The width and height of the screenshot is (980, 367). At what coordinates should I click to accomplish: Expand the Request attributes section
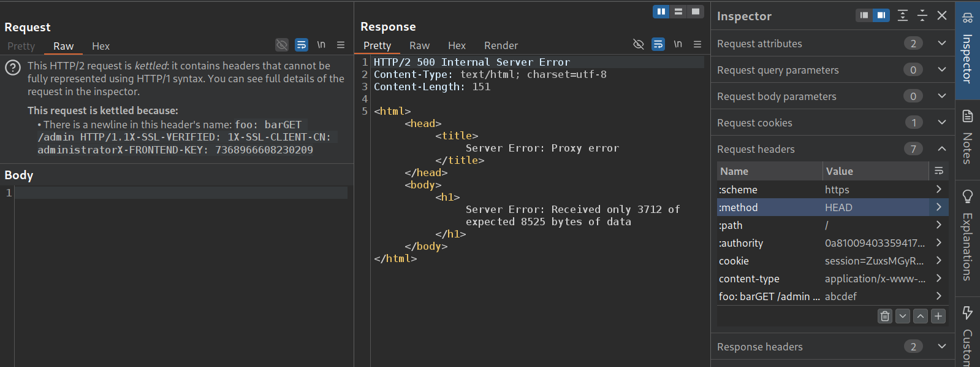point(942,44)
